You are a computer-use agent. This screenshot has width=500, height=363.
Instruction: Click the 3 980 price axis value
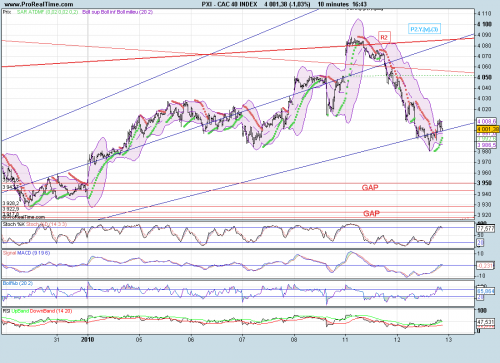click(484, 152)
